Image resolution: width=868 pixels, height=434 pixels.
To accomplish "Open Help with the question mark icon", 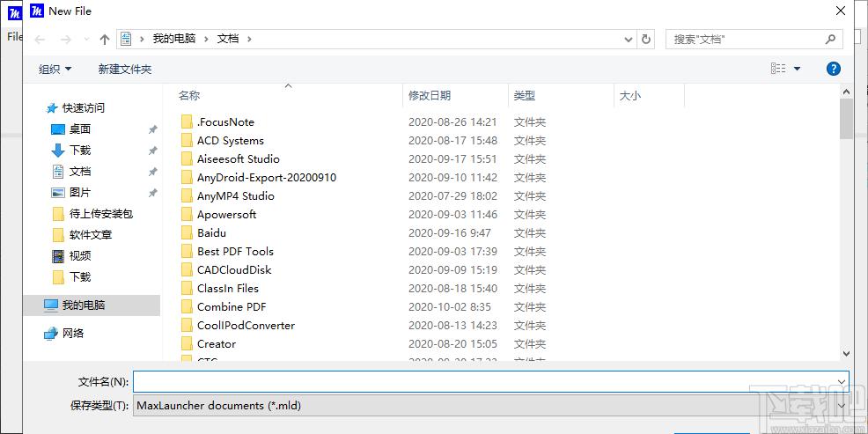I will [833, 69].
